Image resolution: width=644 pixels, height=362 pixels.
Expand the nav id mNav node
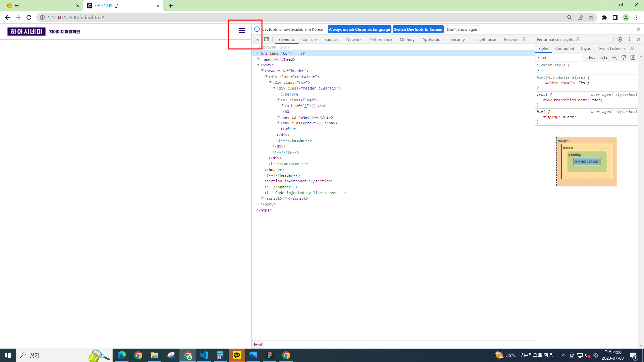click(x=278, y=117)
